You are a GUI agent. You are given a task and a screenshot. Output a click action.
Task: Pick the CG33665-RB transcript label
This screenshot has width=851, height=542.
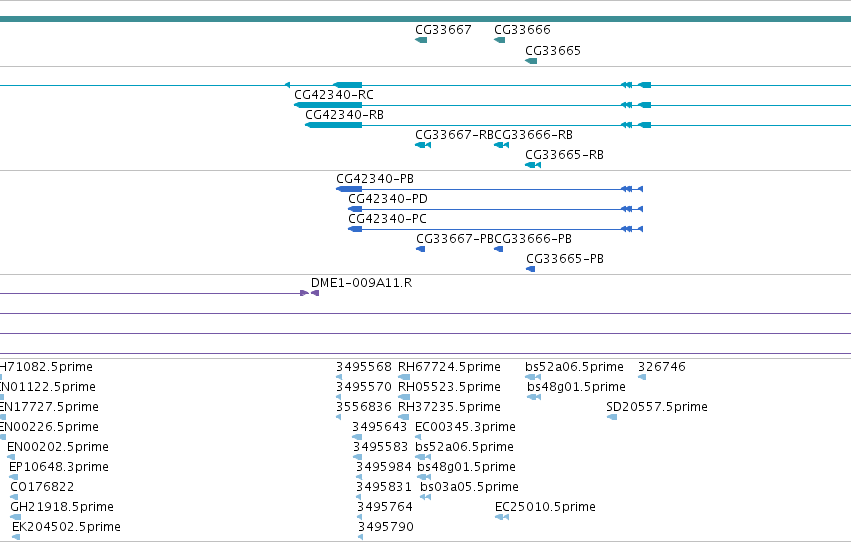click(x=564, y=155)
